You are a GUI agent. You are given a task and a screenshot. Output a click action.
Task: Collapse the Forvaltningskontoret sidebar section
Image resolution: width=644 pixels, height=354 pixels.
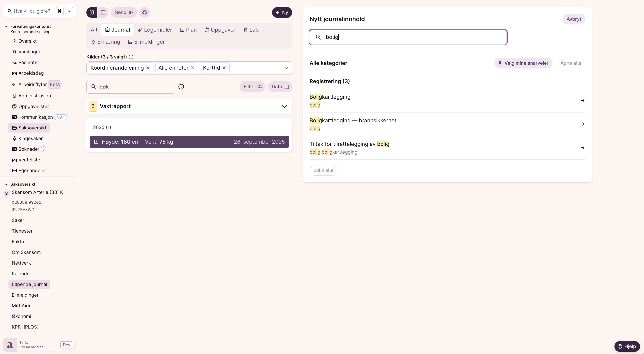point(6,26)
